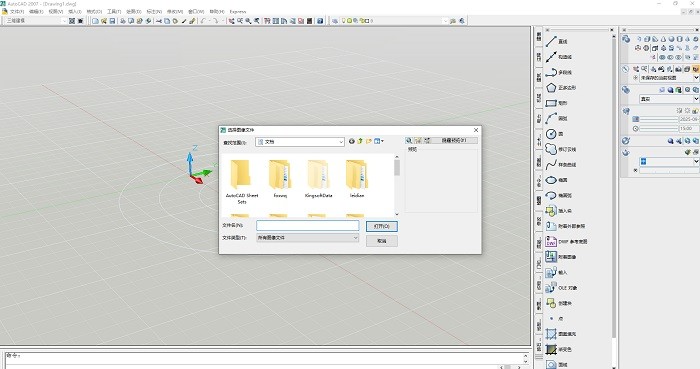Select the Arc (圆弧) tool
The width and height of the screenshot is (700, 369).
(556, 118)
